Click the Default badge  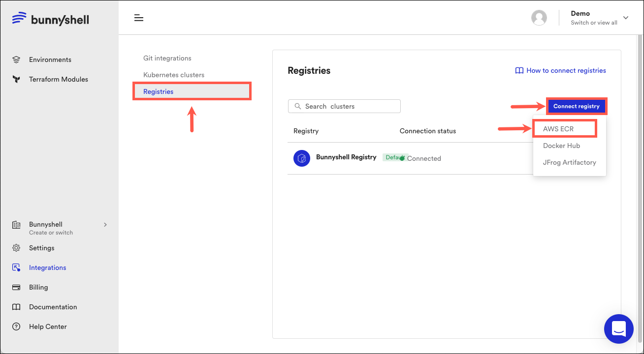(x=394, y=157)
